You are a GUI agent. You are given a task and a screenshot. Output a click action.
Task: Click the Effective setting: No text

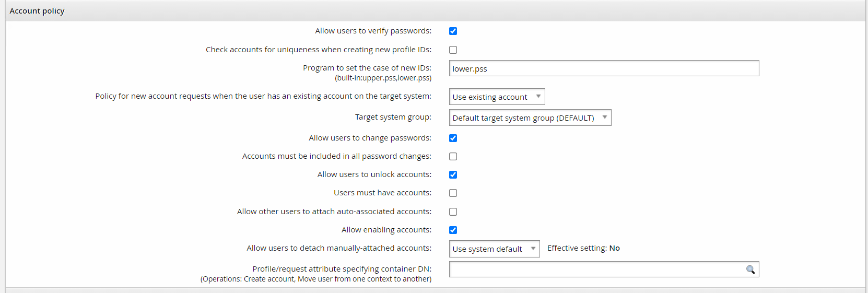point(583,248)
